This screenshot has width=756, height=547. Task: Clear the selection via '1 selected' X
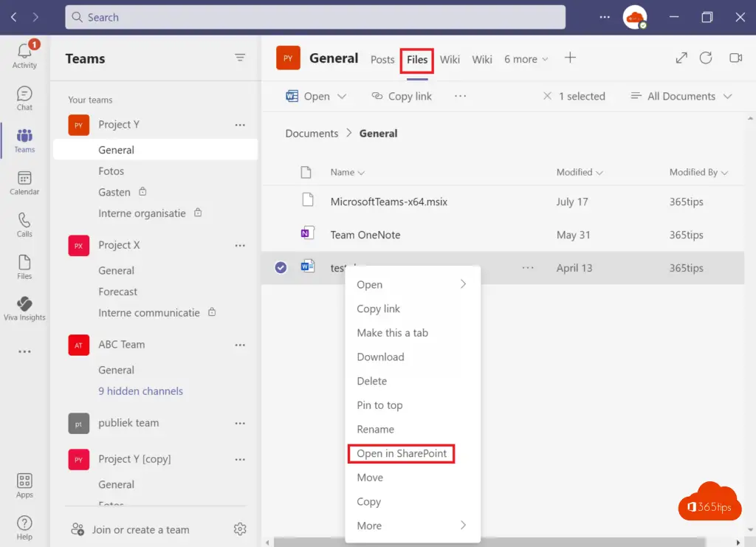(547, 96)
